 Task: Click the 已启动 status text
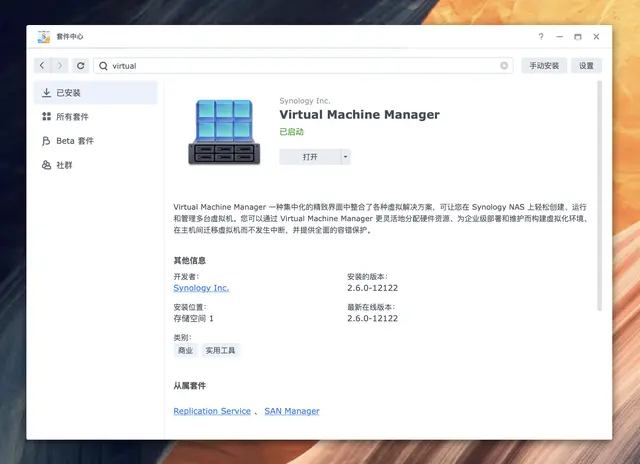click(291, 132)
